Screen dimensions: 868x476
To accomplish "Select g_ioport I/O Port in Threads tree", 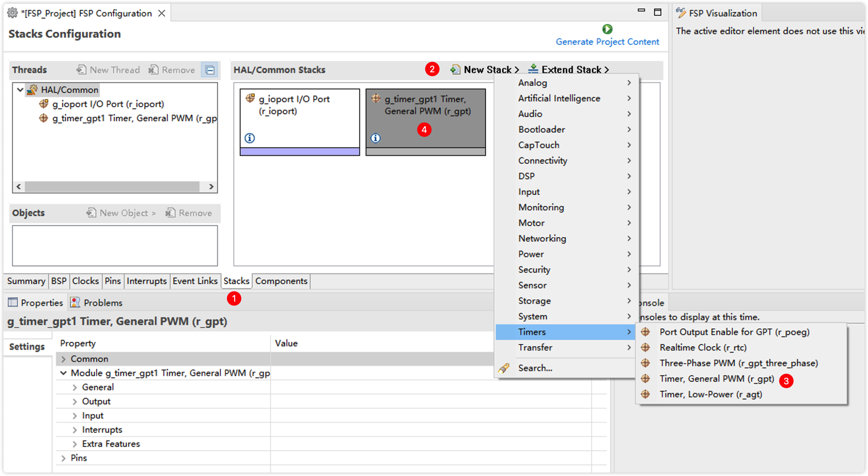I will pos(108,104).
